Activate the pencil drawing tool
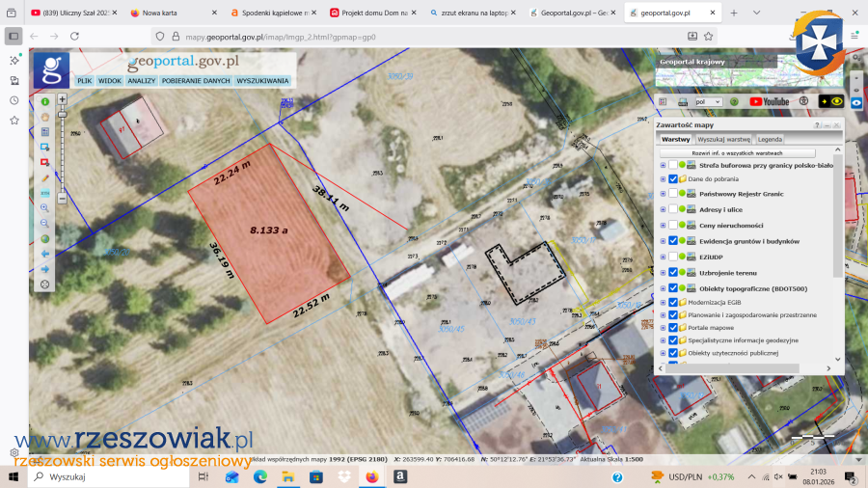 (44, 177)
